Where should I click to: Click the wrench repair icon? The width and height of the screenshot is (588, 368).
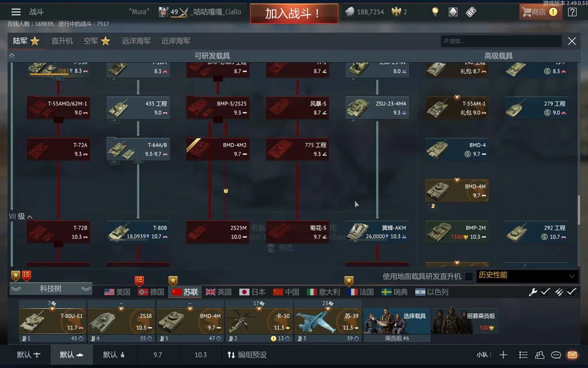point(532,292)
